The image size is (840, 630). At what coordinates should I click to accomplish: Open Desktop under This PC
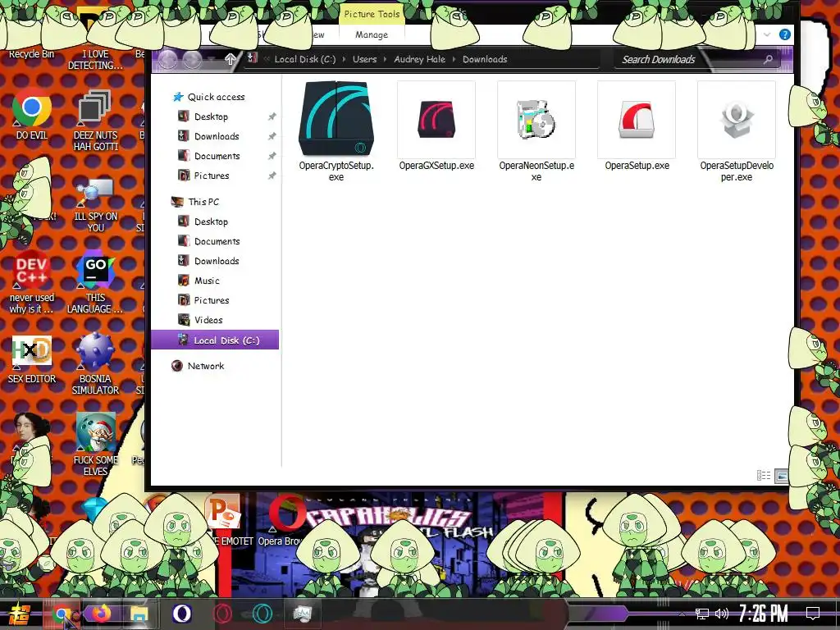click(x=211, y=221)
